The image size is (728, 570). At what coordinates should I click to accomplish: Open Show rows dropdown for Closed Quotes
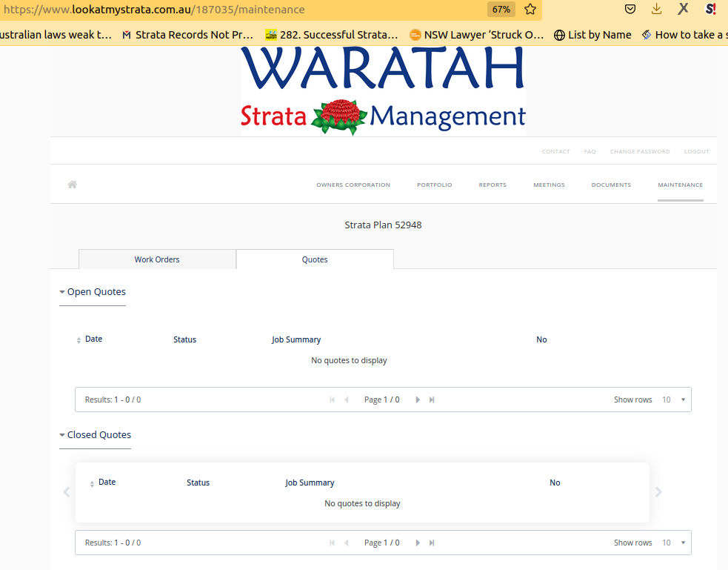point(674,543)
